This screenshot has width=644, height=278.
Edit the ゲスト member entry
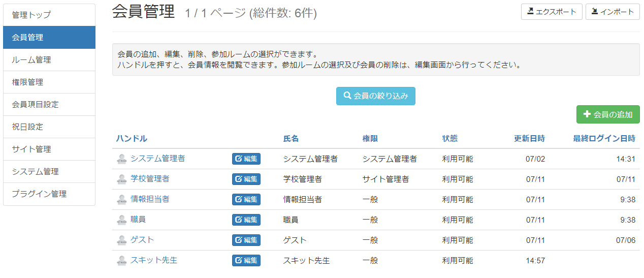point(246,240)
